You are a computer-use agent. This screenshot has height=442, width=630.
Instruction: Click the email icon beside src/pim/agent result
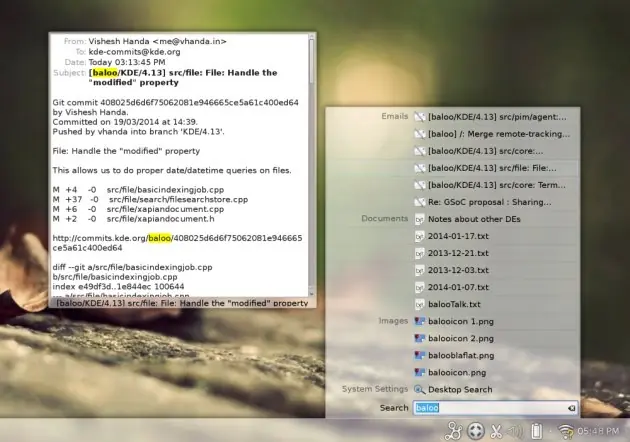coord(419,117)
